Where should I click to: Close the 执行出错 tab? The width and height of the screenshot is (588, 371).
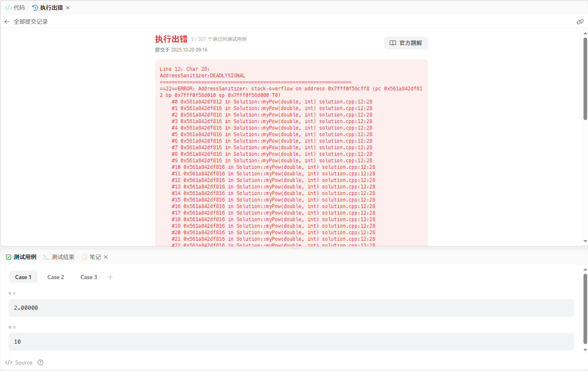[x=68, y=8]
